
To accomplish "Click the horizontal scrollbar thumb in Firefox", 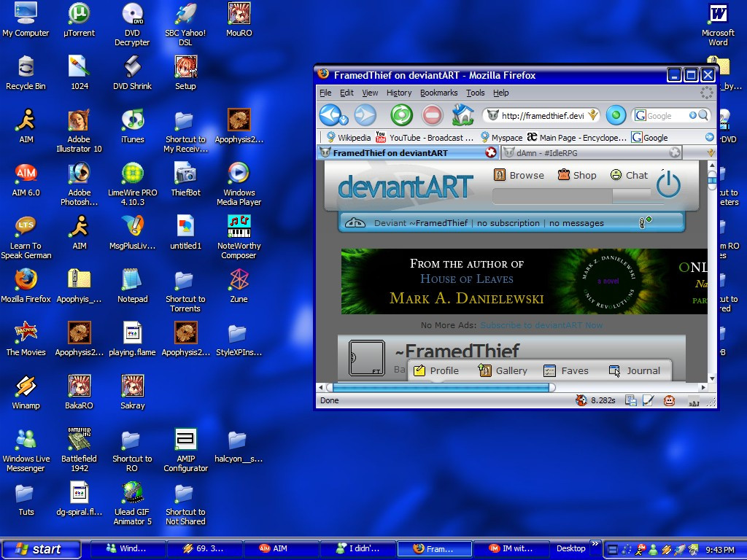I will point(441,387).
